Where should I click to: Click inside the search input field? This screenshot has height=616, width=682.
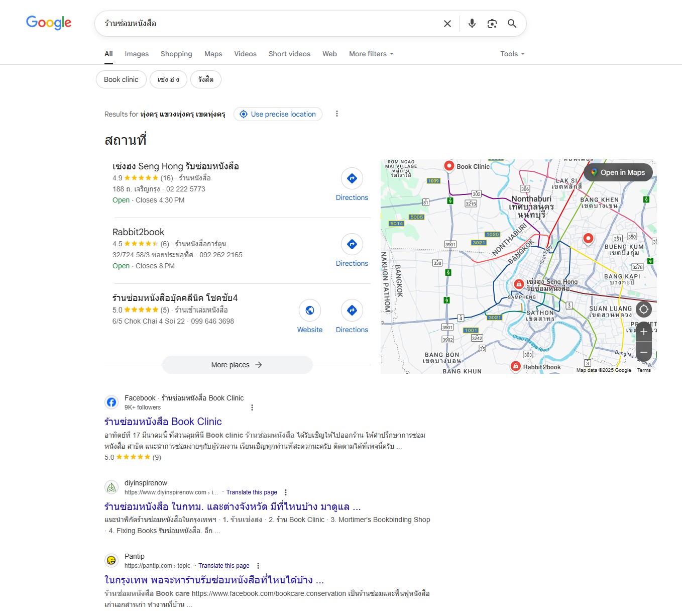[266, 24]
